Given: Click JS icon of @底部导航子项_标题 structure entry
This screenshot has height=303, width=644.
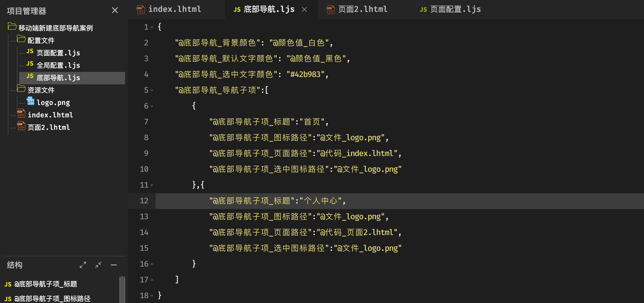Looking at the screenshot, I should pyautogui.click(x=8, y=284).
